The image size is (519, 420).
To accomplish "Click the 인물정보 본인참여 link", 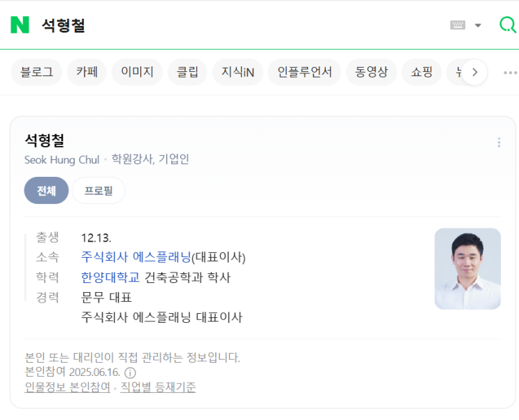I will pos(67,387).
